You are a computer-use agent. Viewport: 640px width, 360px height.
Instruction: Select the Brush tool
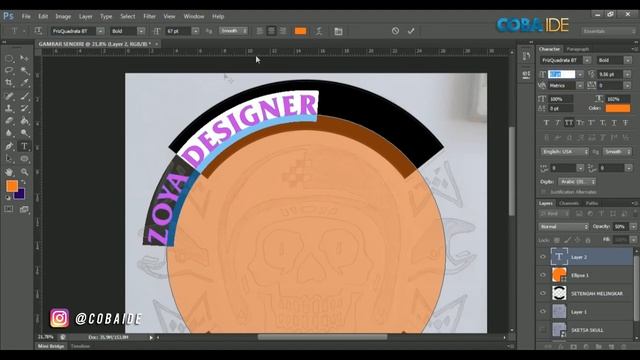click(24, 96)
